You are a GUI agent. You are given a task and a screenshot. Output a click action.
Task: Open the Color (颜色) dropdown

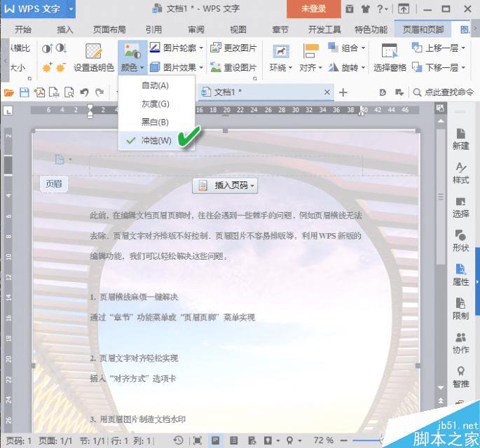click(x=132, y=58)
